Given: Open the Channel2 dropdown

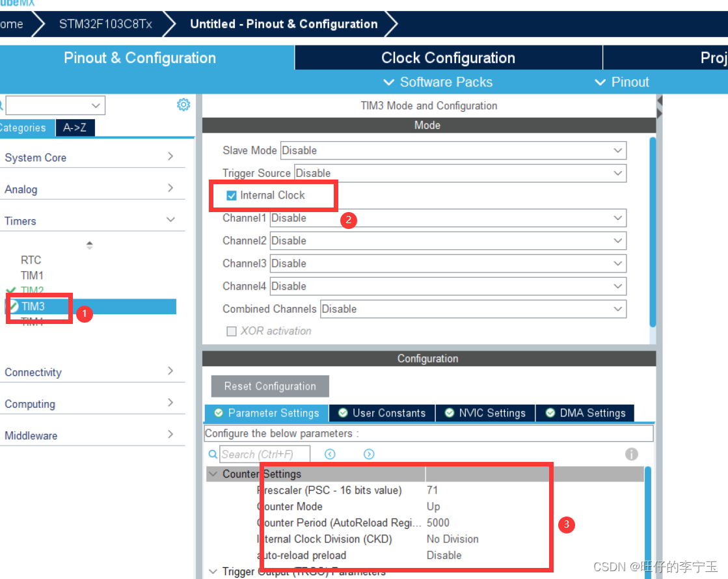Looking at the screenshot, I should coord(448,241).
